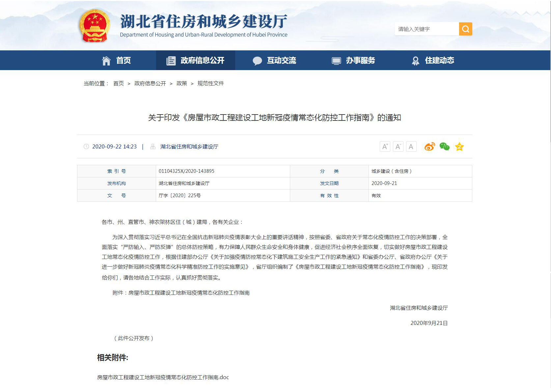Click the monitor icon beside 办事服务
Viewport: 551px width, 392px height.
click(x=336, y=61)
